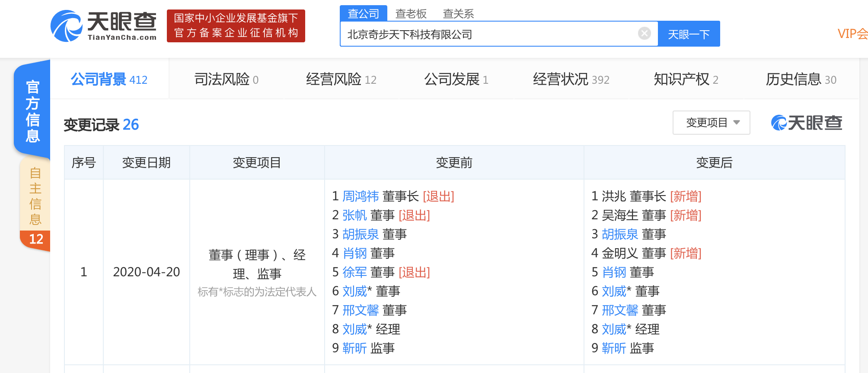The height and width of the screenshot is (373, 868).
Task: Clear the search box with the X icon
Action: (x=644, y=34)
